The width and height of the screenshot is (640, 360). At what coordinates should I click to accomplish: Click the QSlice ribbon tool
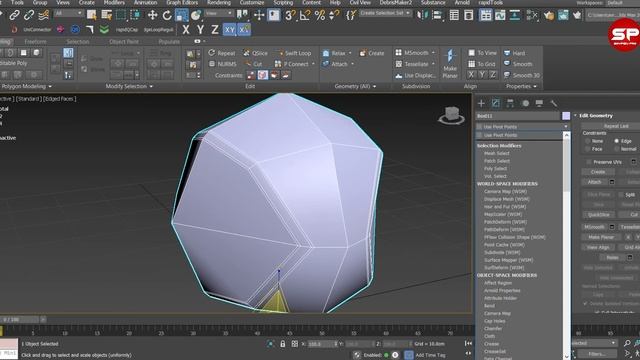256,53
